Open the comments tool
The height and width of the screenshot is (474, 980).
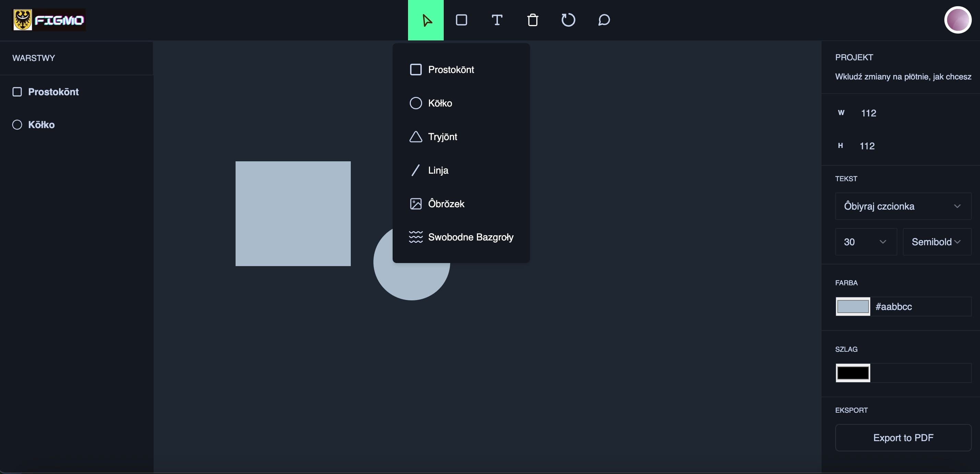coord(604,20)
